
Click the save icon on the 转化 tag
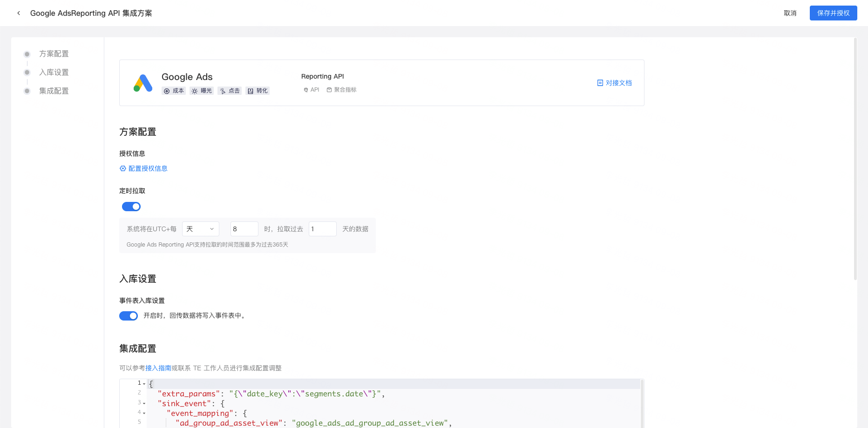tap(251, 91)
